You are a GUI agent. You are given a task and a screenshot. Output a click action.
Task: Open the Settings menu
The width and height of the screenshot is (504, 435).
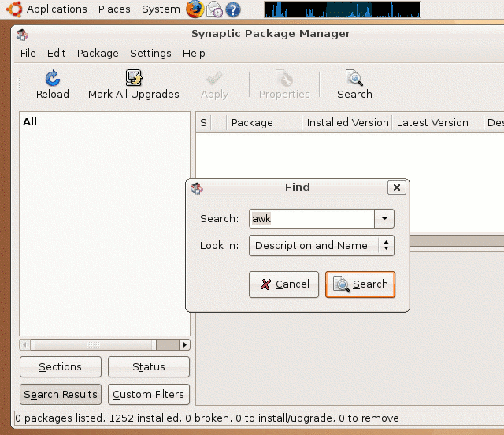pyautogui.click(x=150, y=53)
